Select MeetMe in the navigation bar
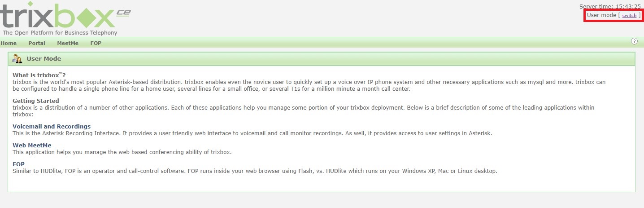This screenshot has width=644, height=208. tap(68, 43)
